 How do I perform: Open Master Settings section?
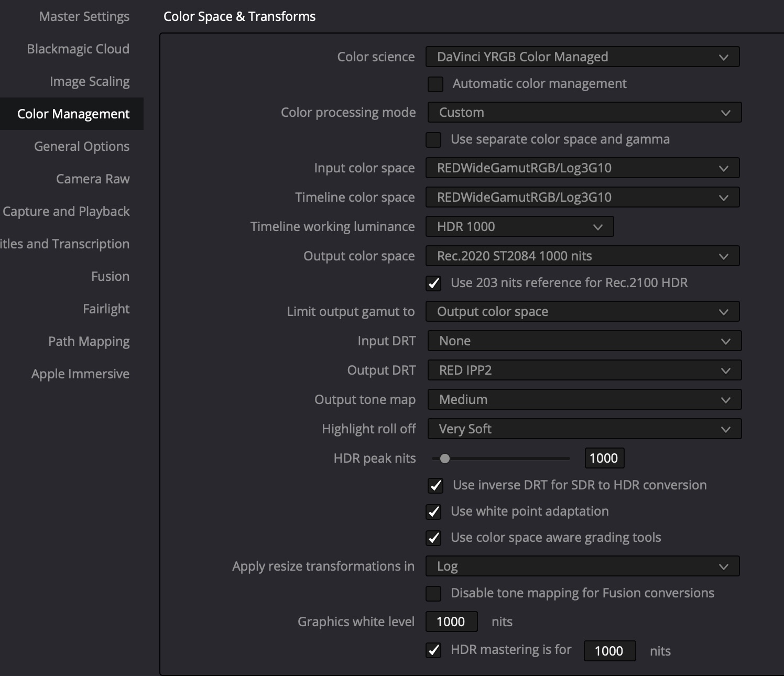[84, 17]
